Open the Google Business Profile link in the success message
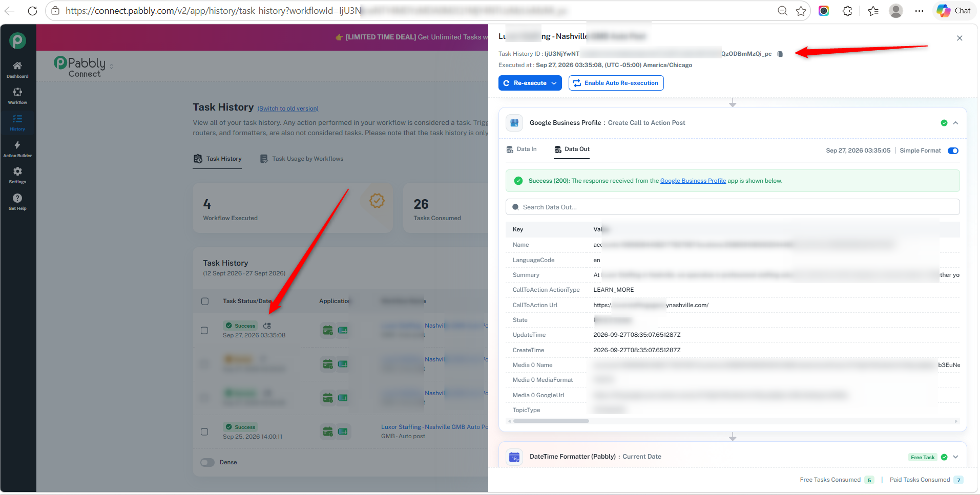Image resolution: width=980 pixels, height=495 pixels. click(x=693, y=181)
